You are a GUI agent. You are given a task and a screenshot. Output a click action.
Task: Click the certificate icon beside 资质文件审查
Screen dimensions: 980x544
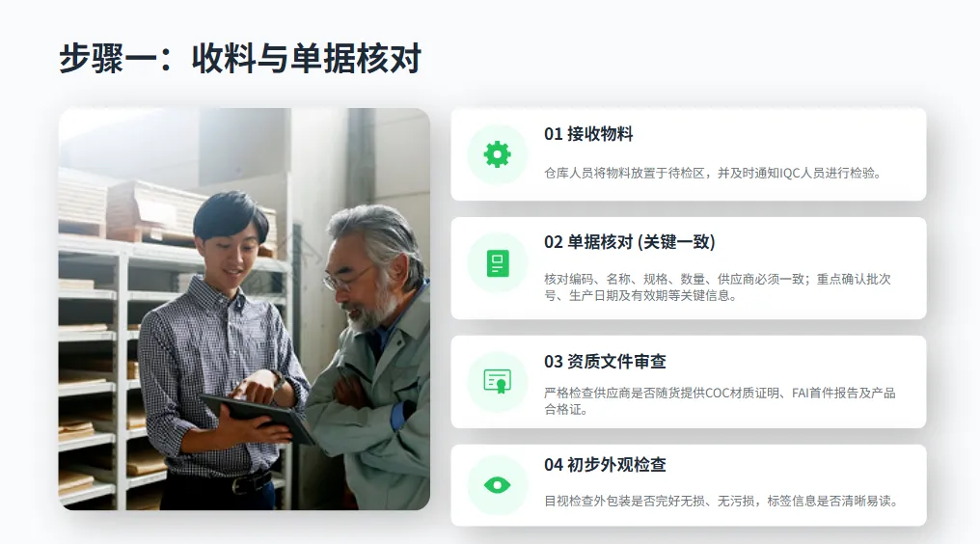coord(498,381)
